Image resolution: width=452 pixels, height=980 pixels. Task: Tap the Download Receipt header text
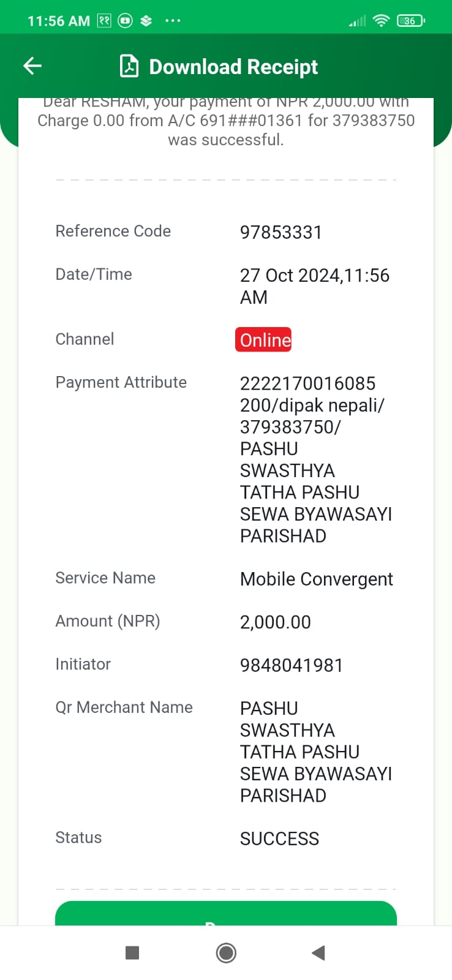233,67
